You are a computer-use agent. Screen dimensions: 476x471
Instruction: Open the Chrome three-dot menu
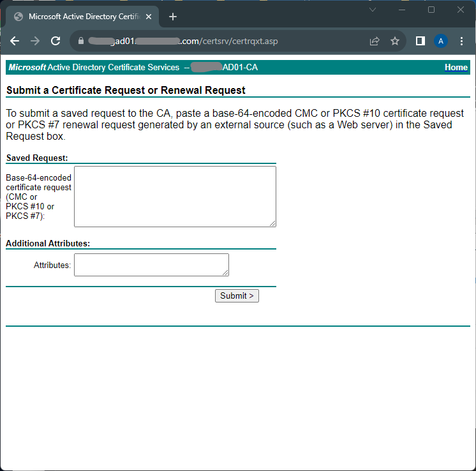click(x=461, y=41)
